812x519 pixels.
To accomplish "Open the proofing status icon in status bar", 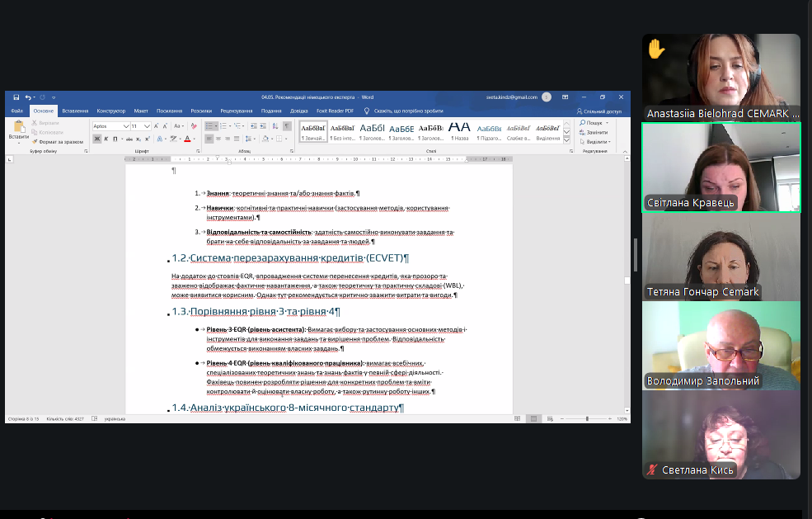I will click(94, 418).
